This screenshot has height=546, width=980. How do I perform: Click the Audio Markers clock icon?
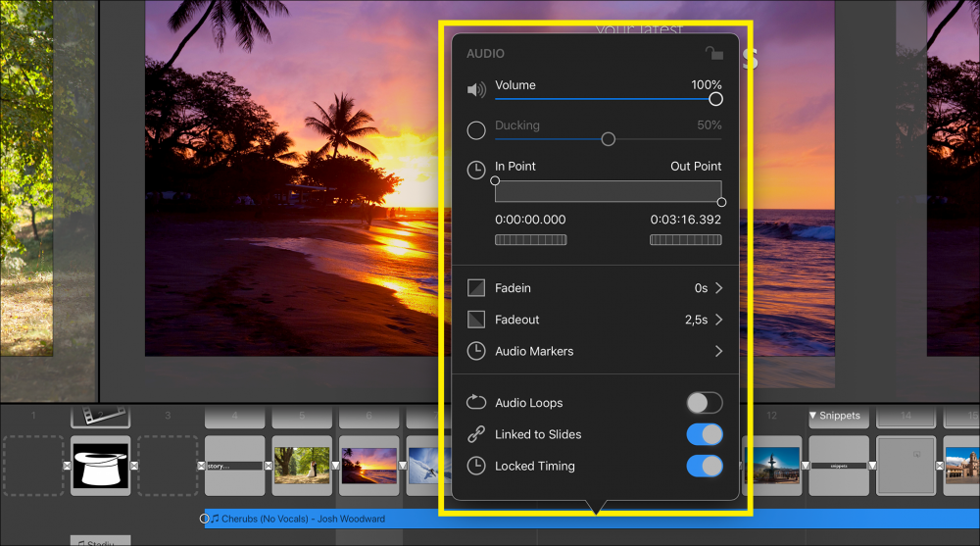click(x=476, y=351)
